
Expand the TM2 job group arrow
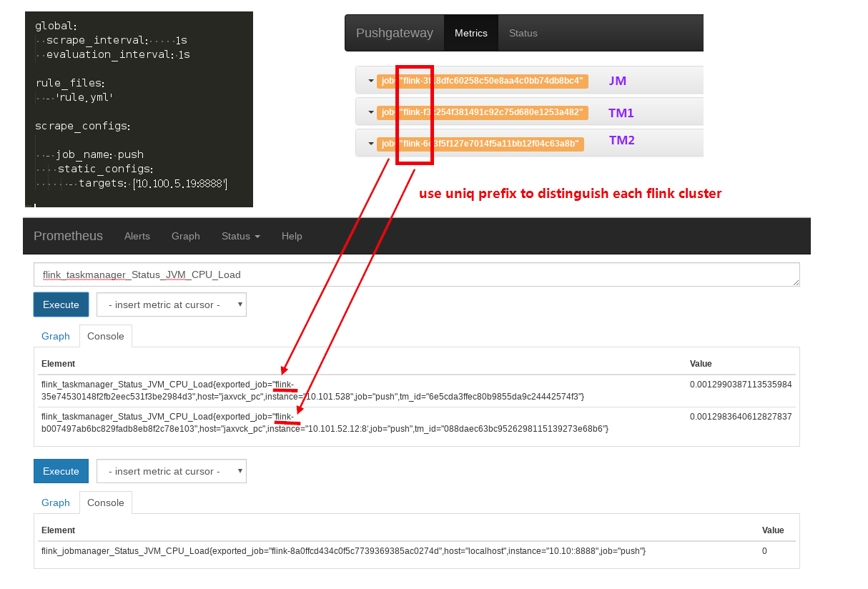click(370, 144)
